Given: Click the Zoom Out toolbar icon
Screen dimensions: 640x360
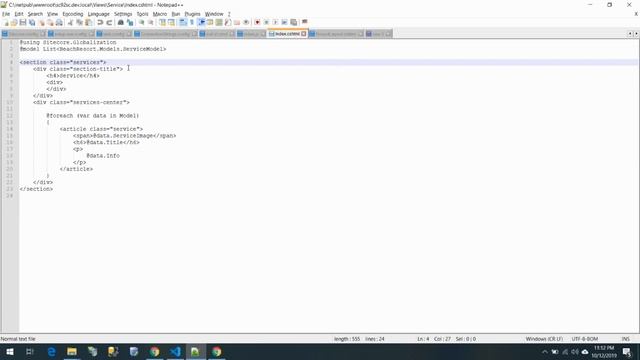Looking at the screenshot, I should point(151,22).
